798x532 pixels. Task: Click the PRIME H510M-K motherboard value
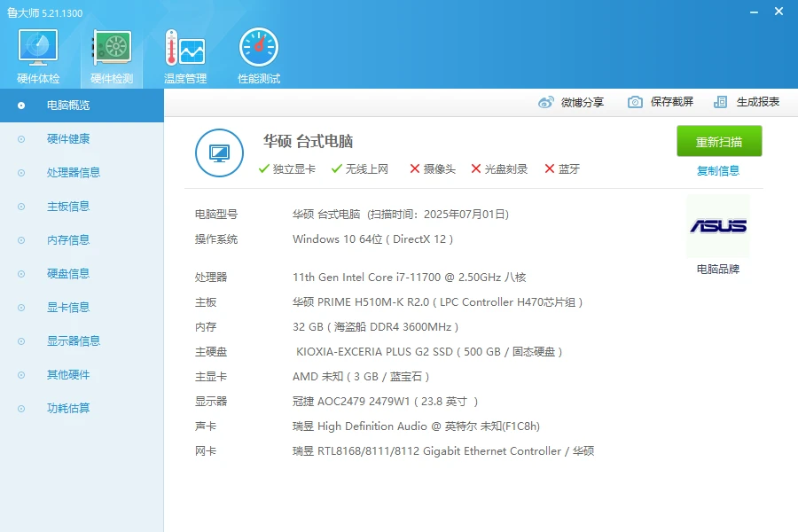(x=437, y=301)
